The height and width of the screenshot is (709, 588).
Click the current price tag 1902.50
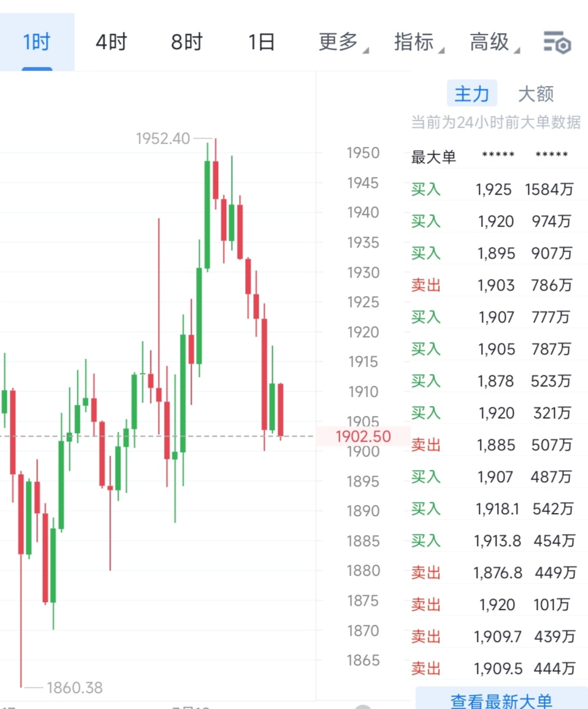pos(363,436)
